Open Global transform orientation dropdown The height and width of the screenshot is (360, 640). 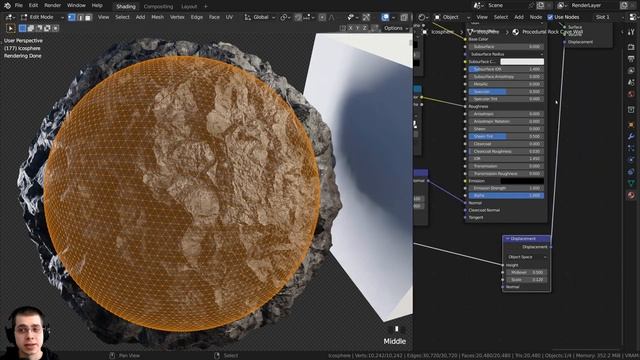pos(260,17)
